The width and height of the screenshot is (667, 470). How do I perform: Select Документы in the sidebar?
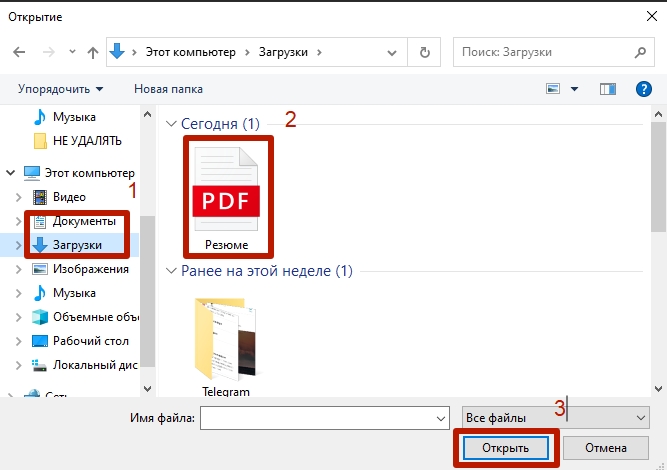(x=84, y=220)
